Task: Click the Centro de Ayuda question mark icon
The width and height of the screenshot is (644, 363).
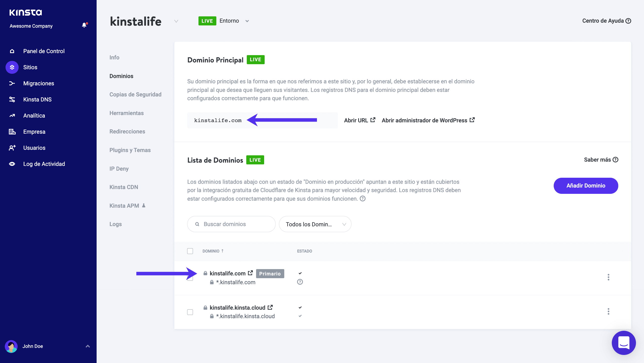Action: click(628, 21)
